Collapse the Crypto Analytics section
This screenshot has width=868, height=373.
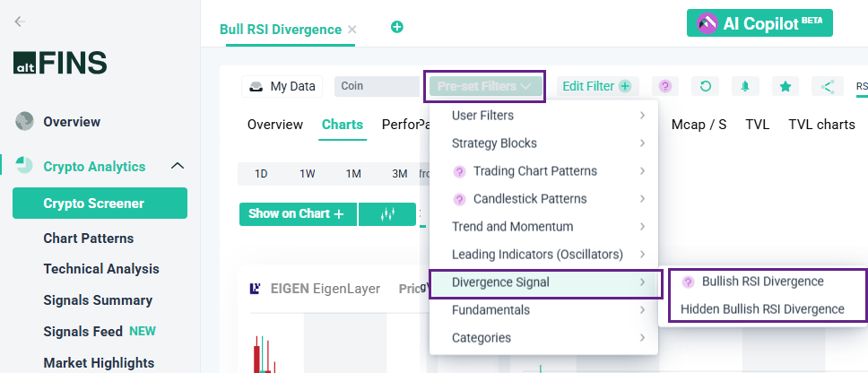coord(178,166)
